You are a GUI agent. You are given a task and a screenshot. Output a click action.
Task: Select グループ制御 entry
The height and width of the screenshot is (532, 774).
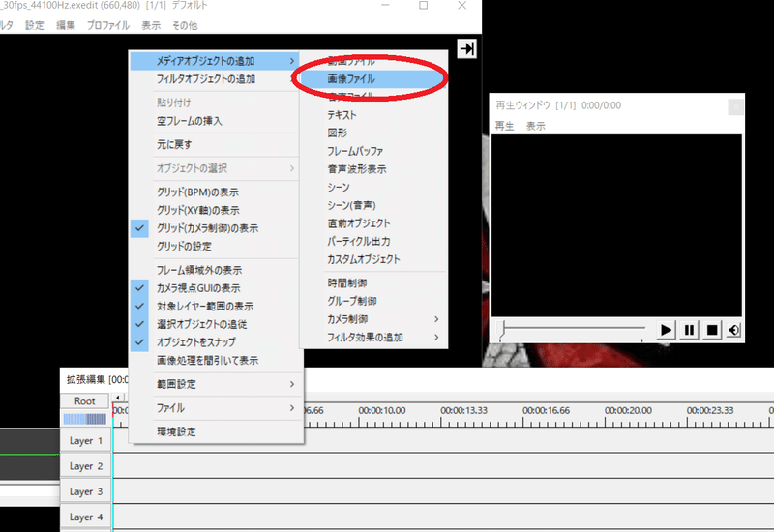pyautogui.click(x=373, y=301)
